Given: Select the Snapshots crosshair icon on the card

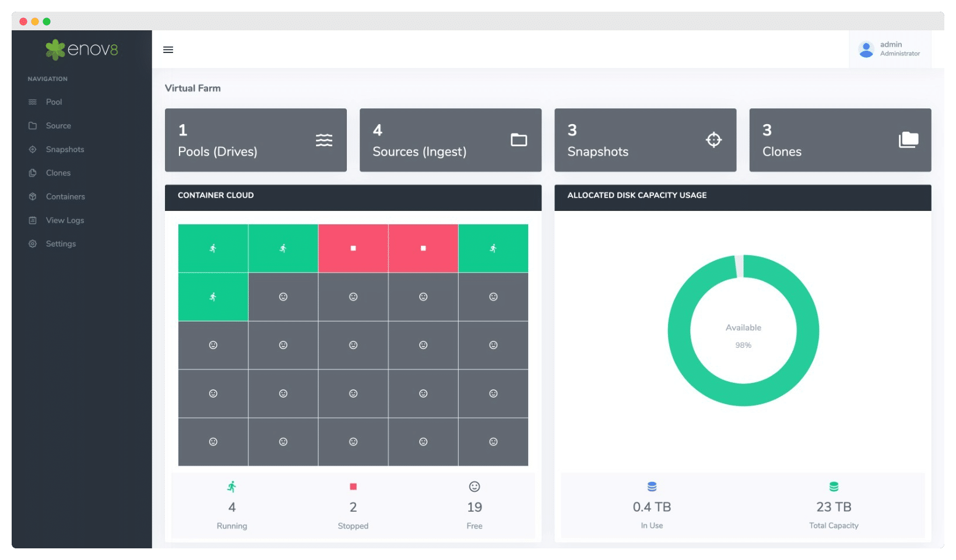Looking at the screenshot, I should click(x=714, y=140).
